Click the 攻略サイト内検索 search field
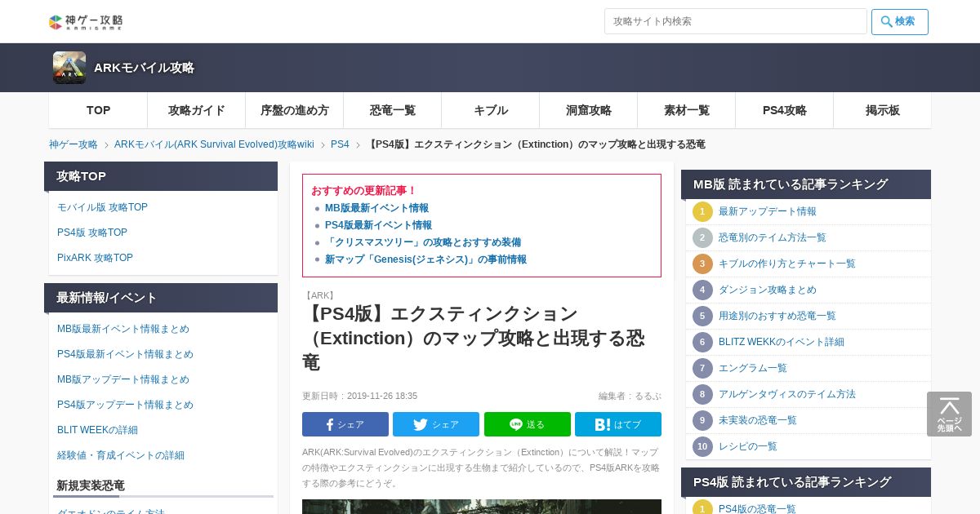 (735, 21)
